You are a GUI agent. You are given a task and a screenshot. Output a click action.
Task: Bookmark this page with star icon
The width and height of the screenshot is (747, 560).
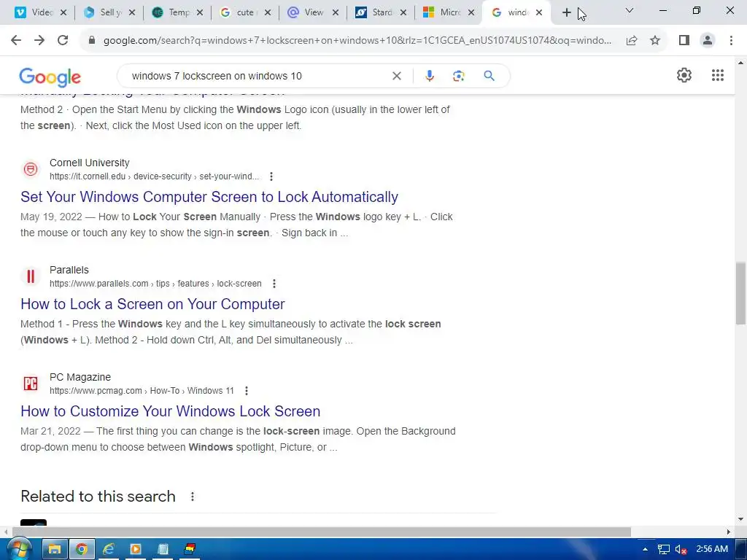pos(655,41)
